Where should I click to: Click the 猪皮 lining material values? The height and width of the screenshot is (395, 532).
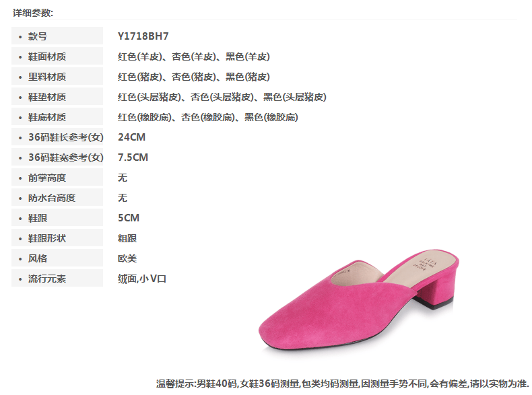click(194, 77)
